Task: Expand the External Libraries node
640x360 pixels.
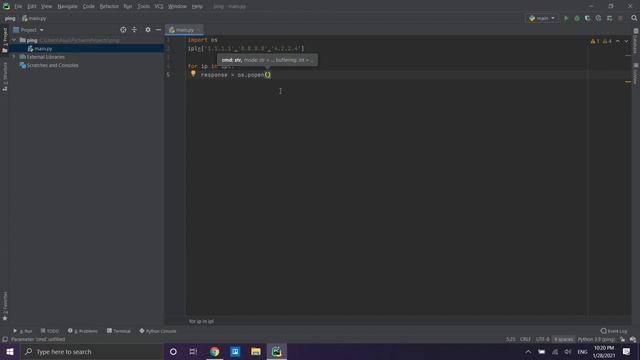Action: tap(14, 57)
